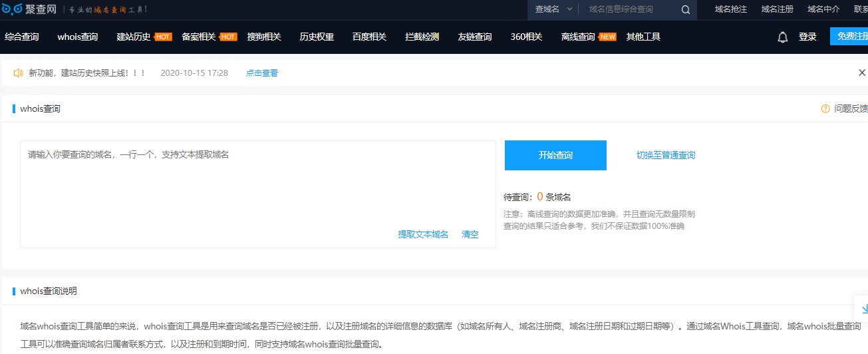Image resolution: width=868 pixels, height=354 pixels.
Task: Expand the 查域名 search type dropdown
Action: (551, 9)
